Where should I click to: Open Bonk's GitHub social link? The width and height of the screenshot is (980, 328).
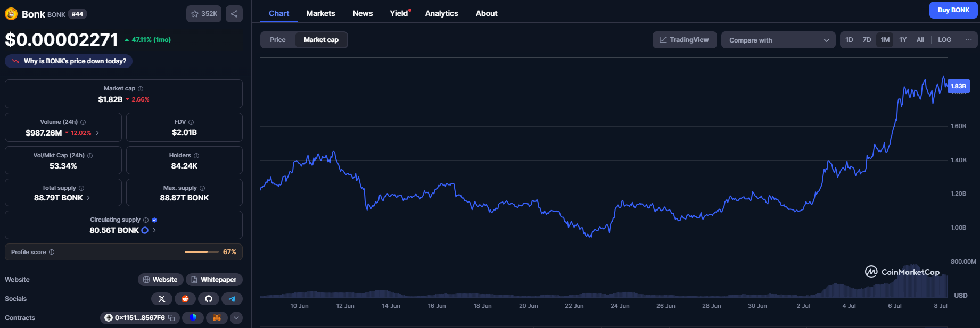(x=209, y=299)
